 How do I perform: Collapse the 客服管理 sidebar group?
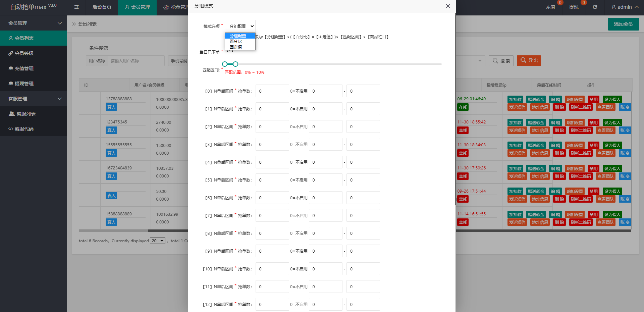pos(34,99)
